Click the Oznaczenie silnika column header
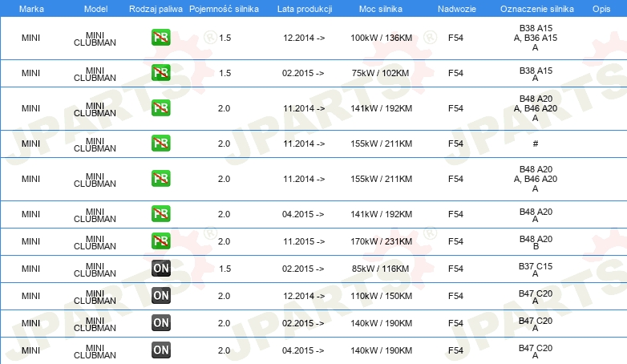 point(537,9)
